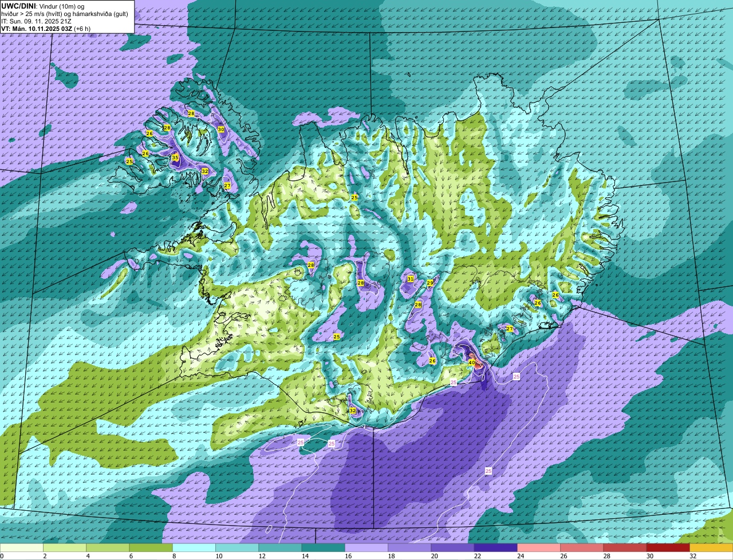Click gust label 27 below the 32 in Westfjords
Image resolution: width=733 pixels, height=560 pixels.
[227, 186]
